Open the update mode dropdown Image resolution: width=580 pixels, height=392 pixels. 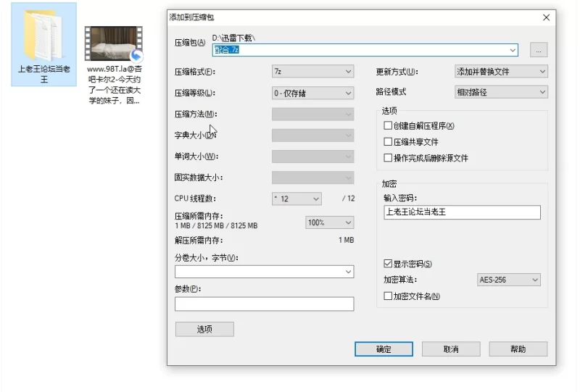[500, 72]
